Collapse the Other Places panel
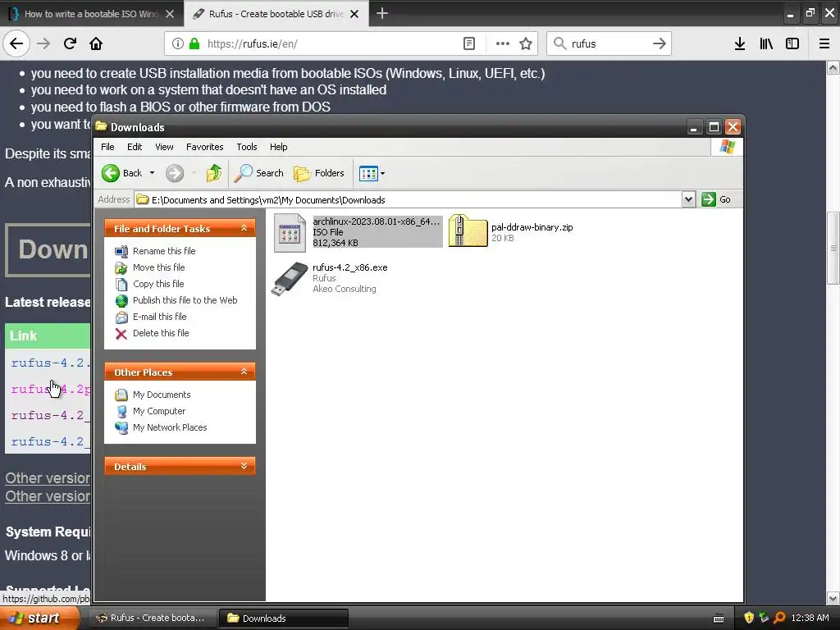 [x=244, y=372]
